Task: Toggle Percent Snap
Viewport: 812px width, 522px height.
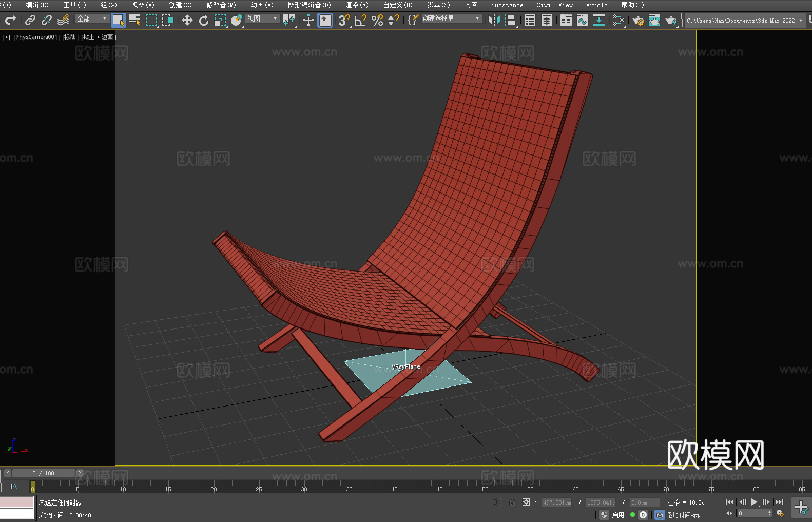Action: [377, 20]
